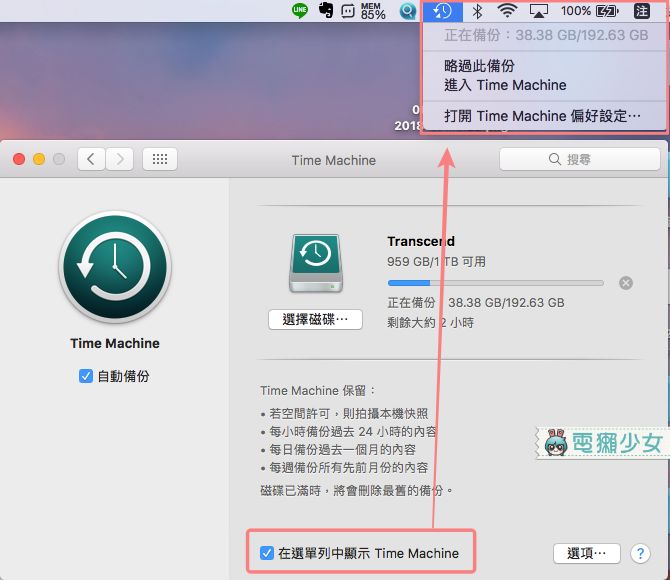Click the MEM 85% memory indicator
This screenshot has height=580, width=670.
pyautogui.click(x=373, y=11)
